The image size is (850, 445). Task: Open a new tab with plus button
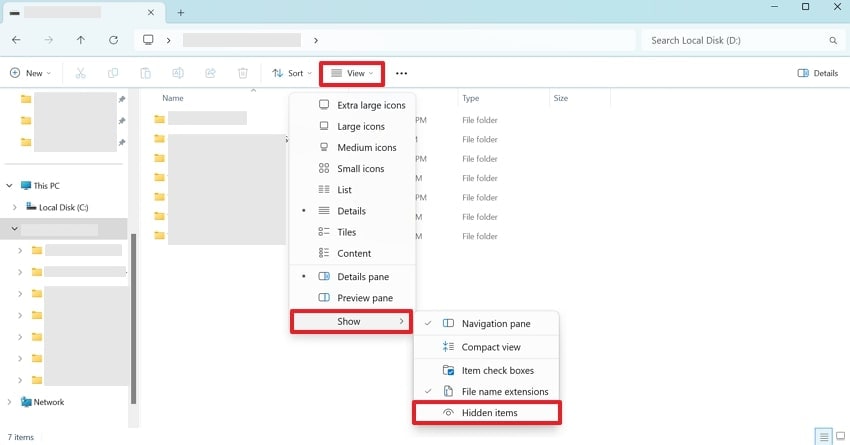click(x=181, y=12)
